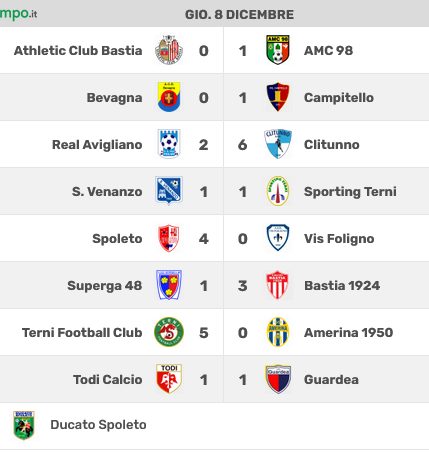This screenshot has height=458, width=429.
Task: Open the Clitunno light blue crest
Action: click(278, 144)
